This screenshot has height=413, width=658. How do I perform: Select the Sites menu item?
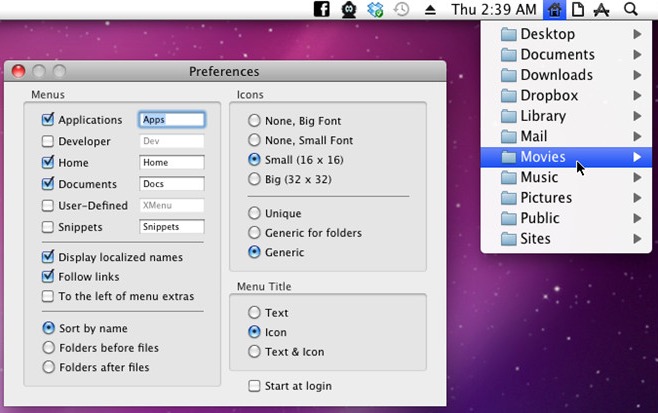[566, 239]
